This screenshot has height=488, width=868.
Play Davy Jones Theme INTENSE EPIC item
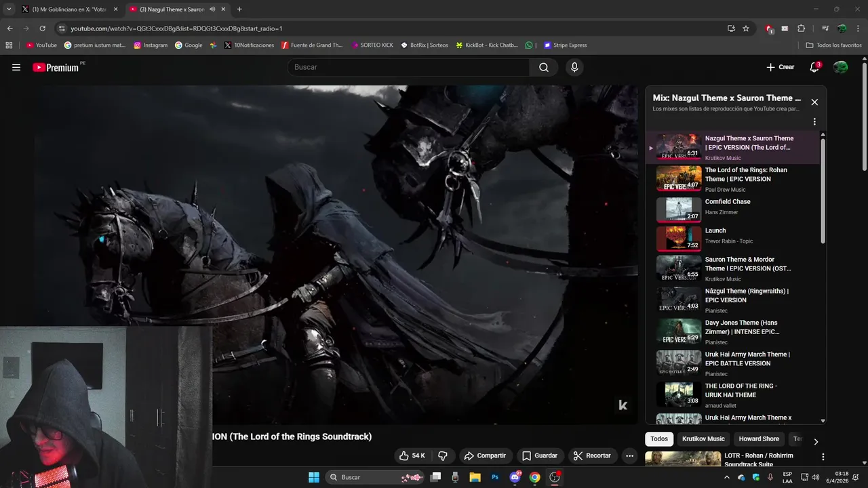click(x=732, y=332)
